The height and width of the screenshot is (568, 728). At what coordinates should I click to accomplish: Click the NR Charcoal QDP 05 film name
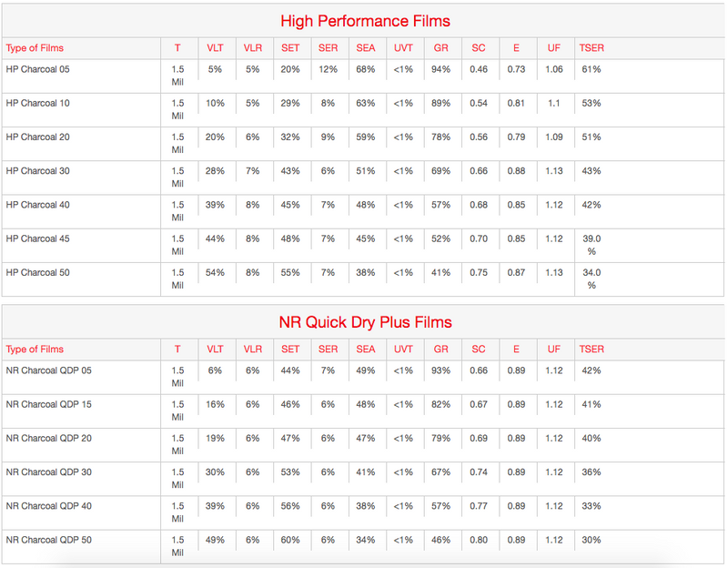(48, 370)
